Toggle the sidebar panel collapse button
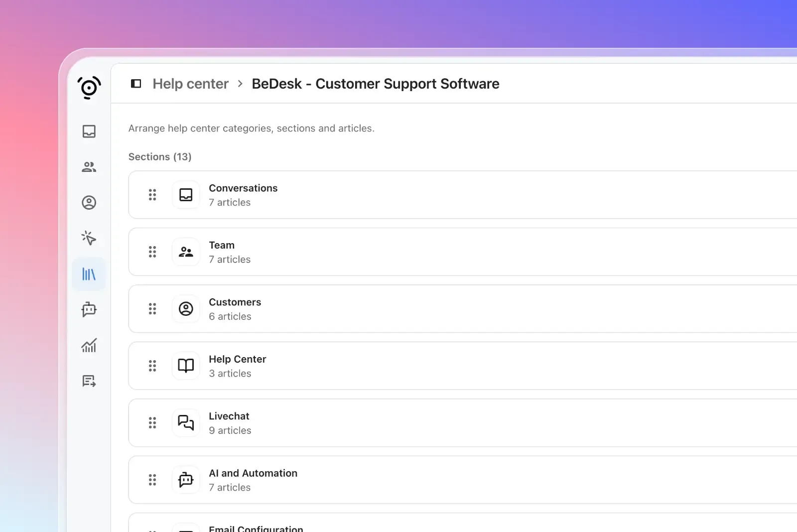 click(x=136, y=84)
